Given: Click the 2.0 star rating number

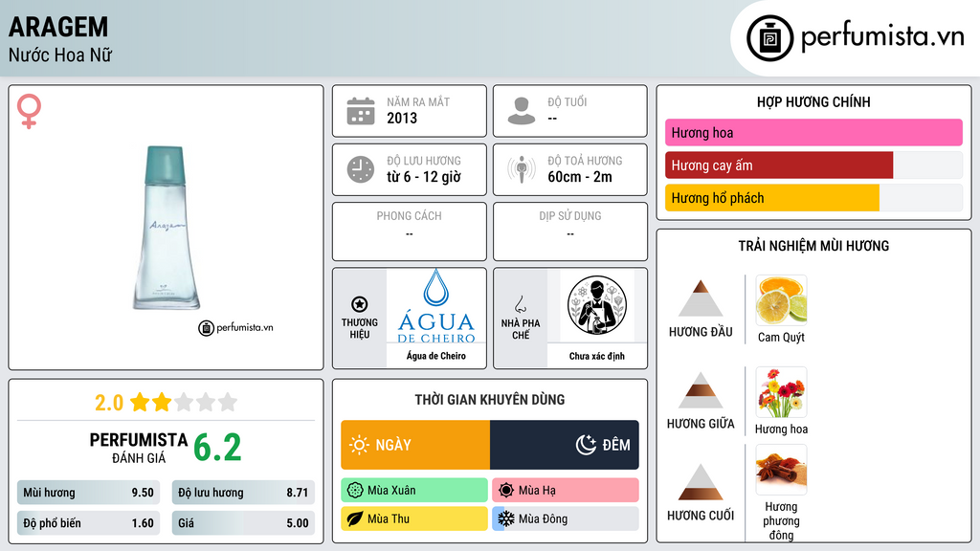Looking at the screenshot, I should (x=109, y=403).
